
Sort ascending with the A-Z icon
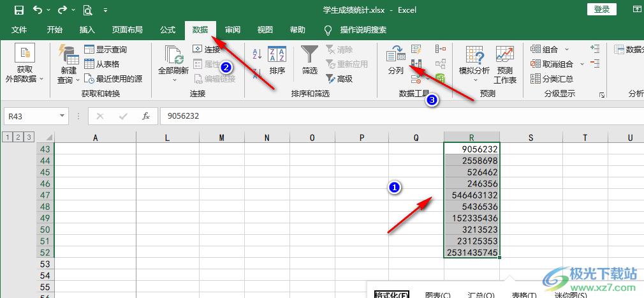click(x=257, y=53)
